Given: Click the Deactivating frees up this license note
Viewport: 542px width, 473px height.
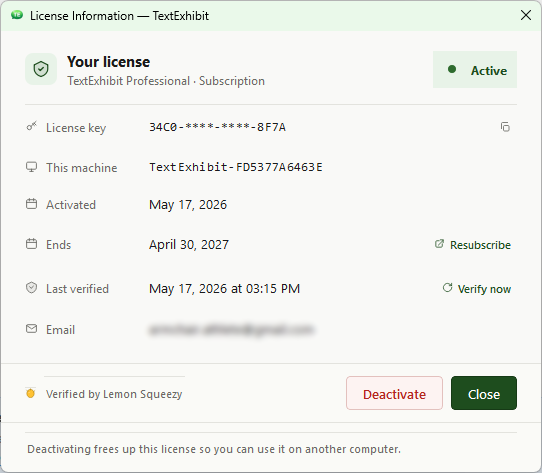Looking at the screenshot, I should click(214, 449).
